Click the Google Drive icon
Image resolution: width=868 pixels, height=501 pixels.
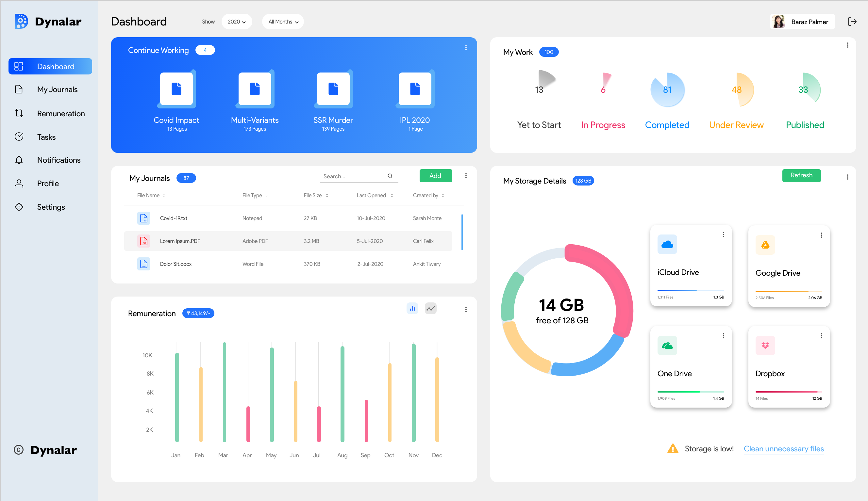(x=765, y=245)
